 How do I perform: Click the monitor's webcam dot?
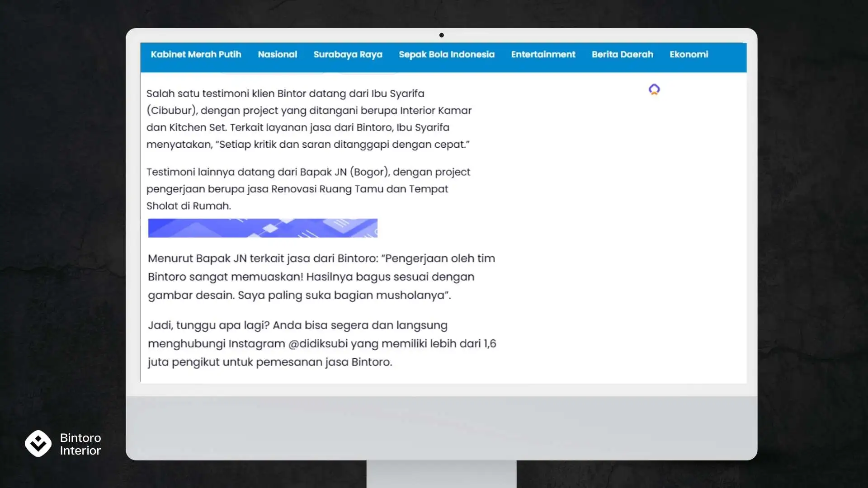(441, 35)
